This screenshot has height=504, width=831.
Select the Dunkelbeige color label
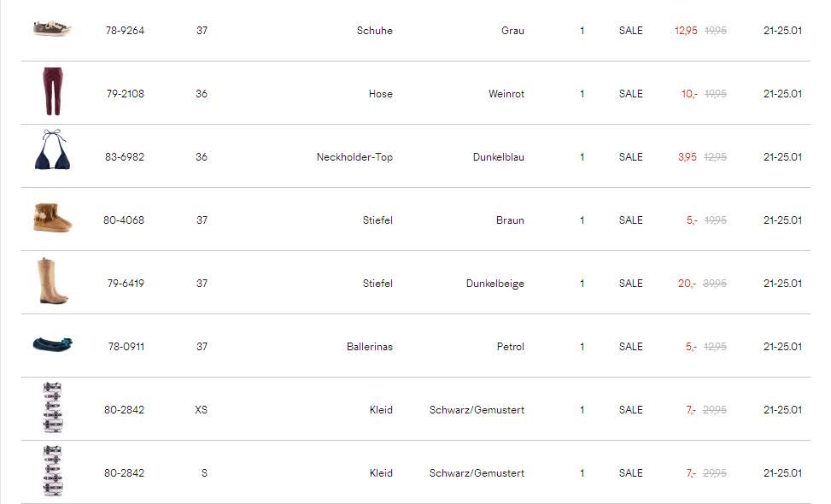495,284
